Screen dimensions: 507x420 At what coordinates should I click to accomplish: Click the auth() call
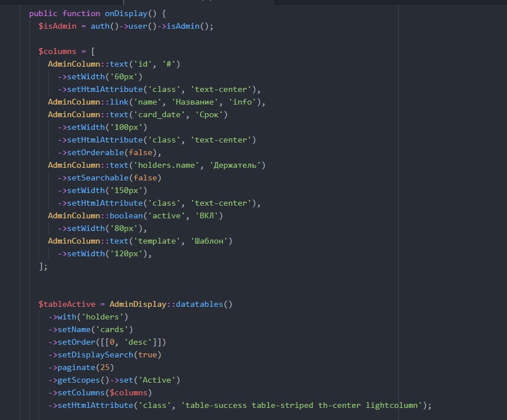tap(105, 26)
